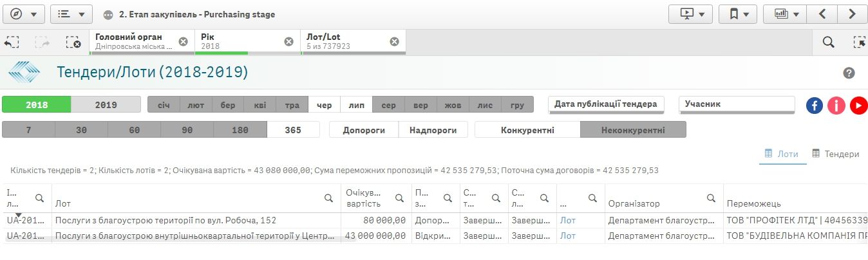
Task: Clear the Лот/Lot selection
Action: click(x=394, y=42)
